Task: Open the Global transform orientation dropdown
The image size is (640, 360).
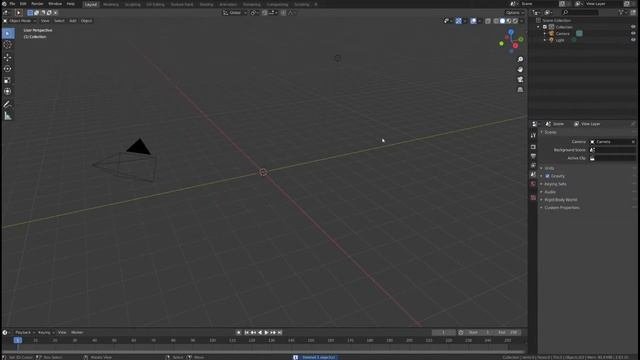Action: 235,13
